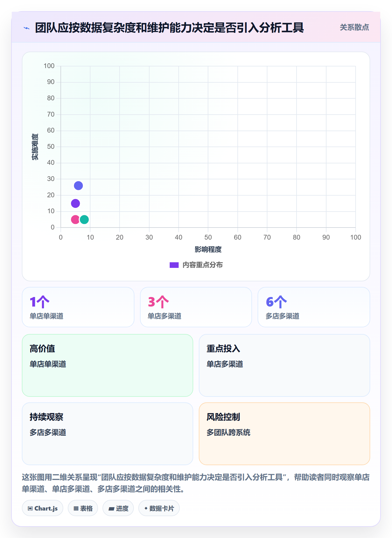Click the y-axis tick label 70
Image resolution: width=392 pixels, height=538 pixels.
point(51,114)
